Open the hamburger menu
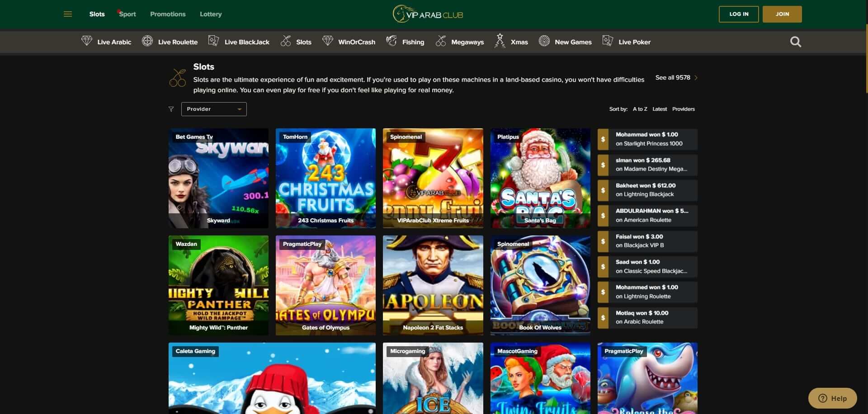Screen dimensions: 868x414 pyautogui.click(x=68, y=14)
